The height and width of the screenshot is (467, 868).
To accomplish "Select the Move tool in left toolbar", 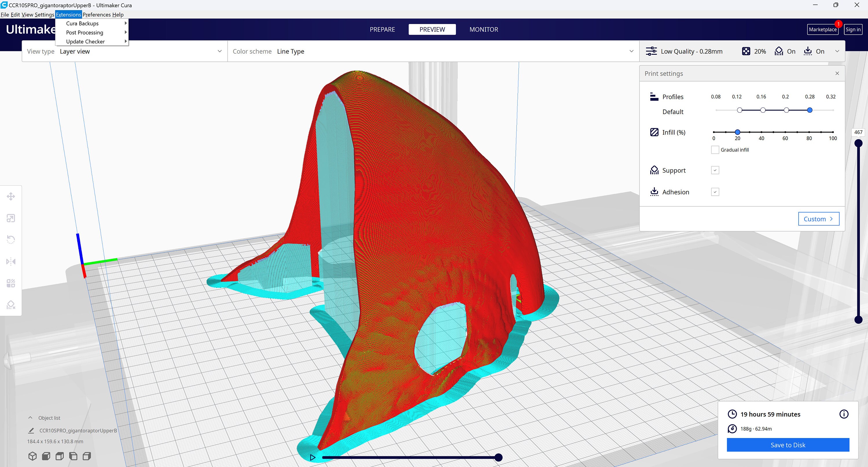I will coord(11,196).
